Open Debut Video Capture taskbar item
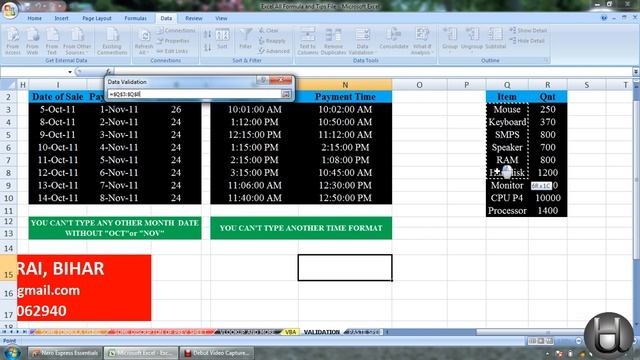The width and height of the screenshot is (640, 360). [x=217, y=353]
